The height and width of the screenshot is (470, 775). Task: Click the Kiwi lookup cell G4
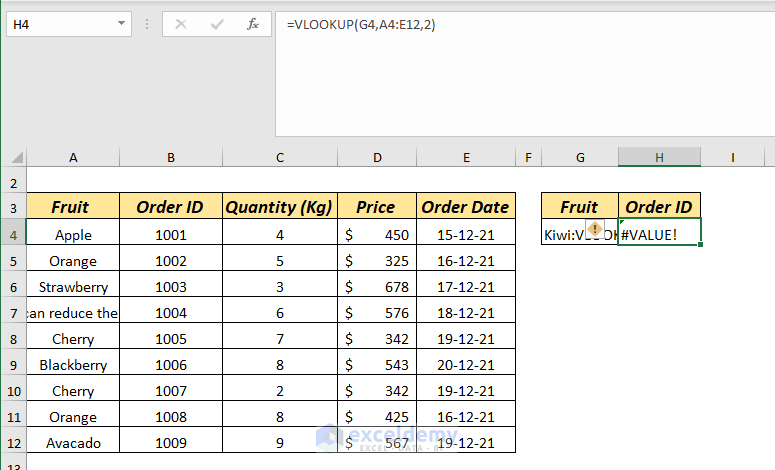coord(580,232)
